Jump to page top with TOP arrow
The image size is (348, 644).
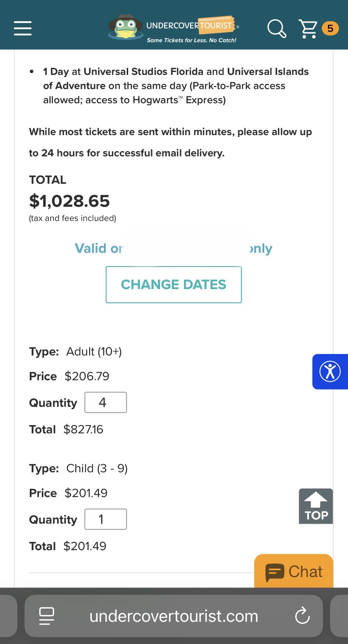316,506
